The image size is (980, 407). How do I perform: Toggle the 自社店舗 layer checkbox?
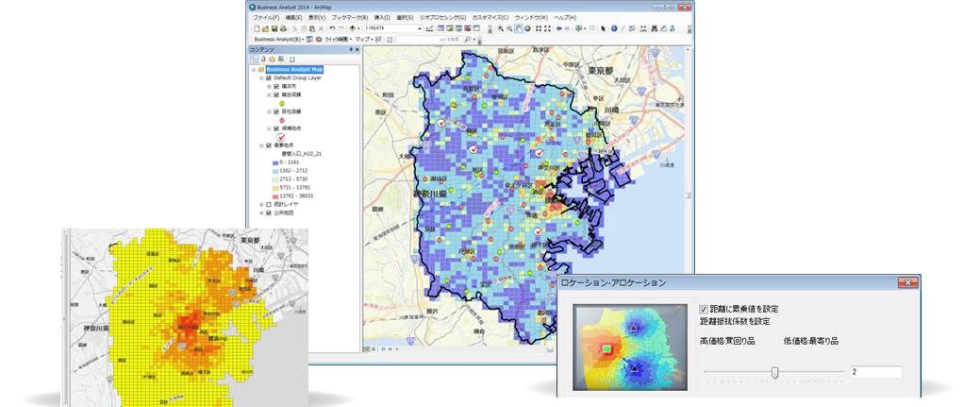pyautogui.click(x=276, y=111)
